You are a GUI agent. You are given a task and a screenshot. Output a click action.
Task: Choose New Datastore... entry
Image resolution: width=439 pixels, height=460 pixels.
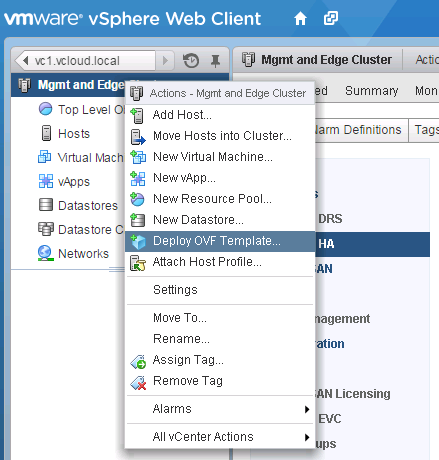pyautogui.click(x=220, y=220)
